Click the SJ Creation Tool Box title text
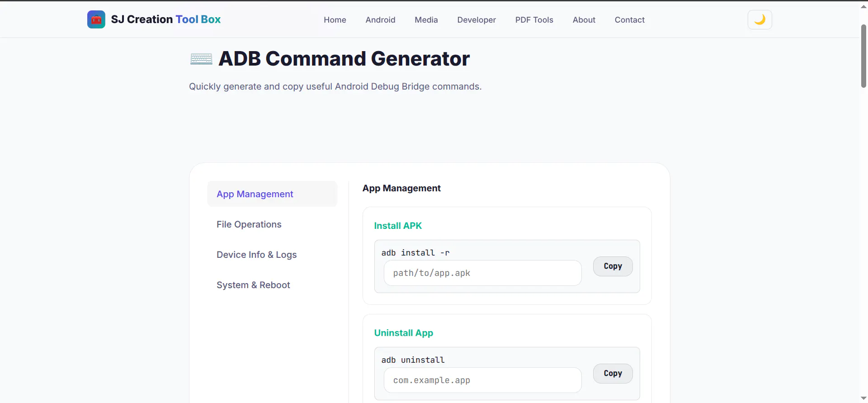868x403 pixels. 166,19
